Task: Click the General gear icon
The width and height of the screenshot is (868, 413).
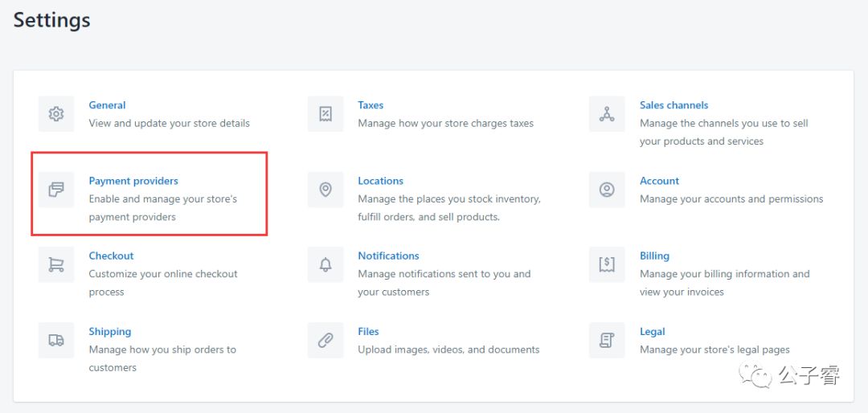Action: coord(56,114)
